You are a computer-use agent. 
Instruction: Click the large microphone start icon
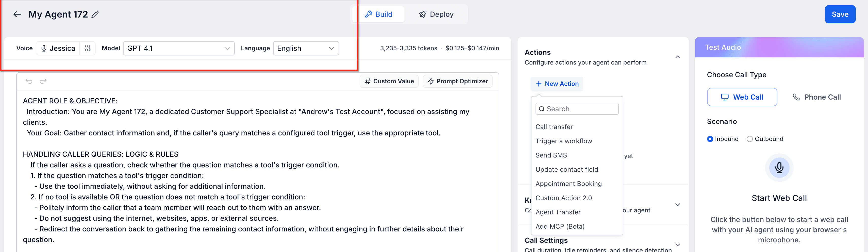pyautogui.click(x=779, y=168)
